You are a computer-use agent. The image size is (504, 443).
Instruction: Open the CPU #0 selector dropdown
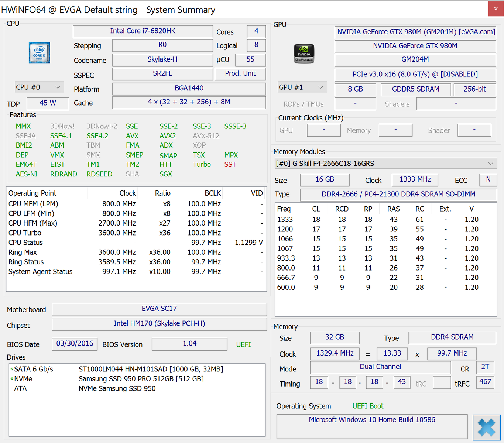(40, 87)
